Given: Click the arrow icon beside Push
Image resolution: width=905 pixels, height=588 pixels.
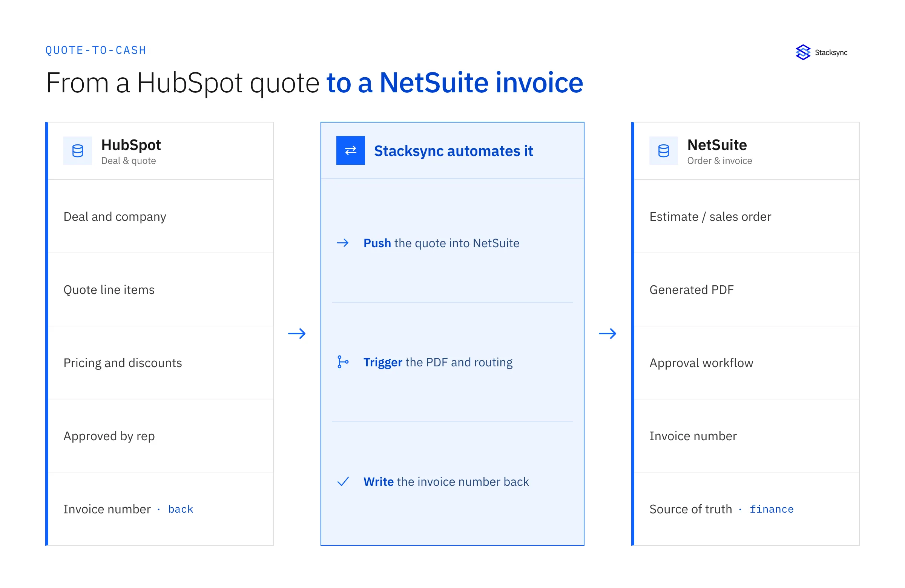Looking at the screenshot, I should 343,243.
